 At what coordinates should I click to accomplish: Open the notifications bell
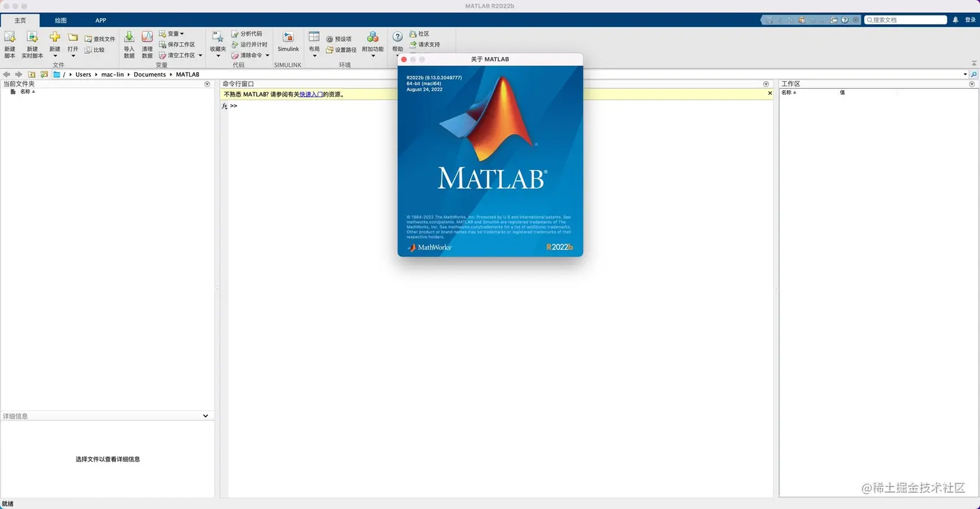[x=955, y=20]
